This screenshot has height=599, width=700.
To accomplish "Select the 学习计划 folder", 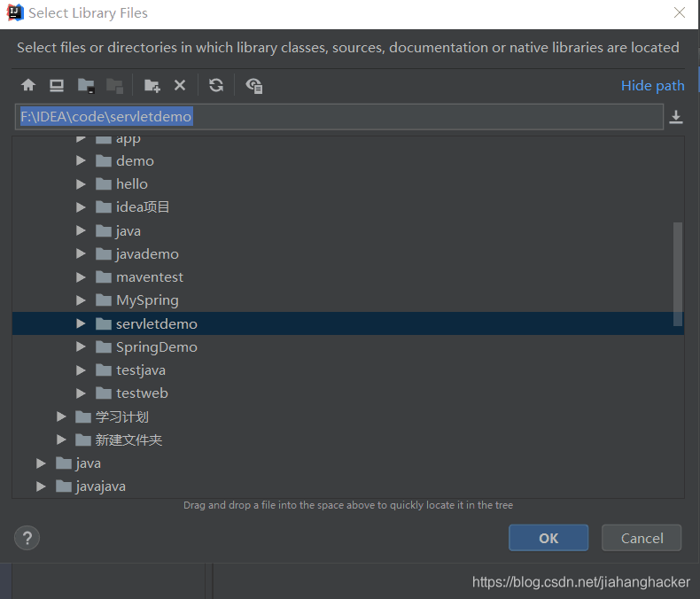I will [347, 416].
